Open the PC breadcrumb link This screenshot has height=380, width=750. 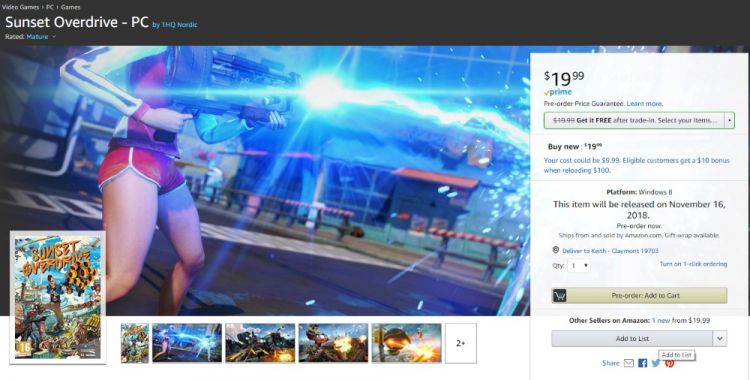[50, 7]
